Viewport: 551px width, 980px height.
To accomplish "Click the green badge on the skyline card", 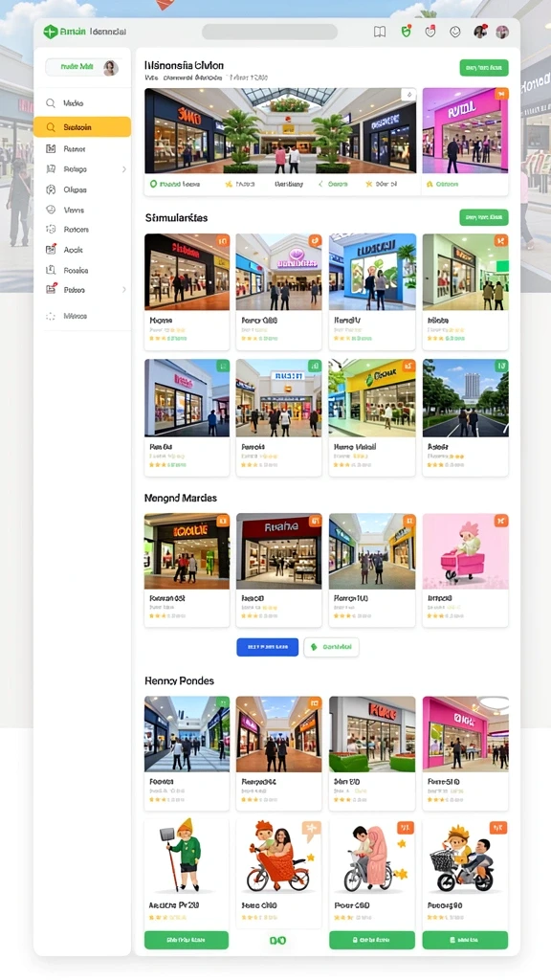I will coord(501,366).
